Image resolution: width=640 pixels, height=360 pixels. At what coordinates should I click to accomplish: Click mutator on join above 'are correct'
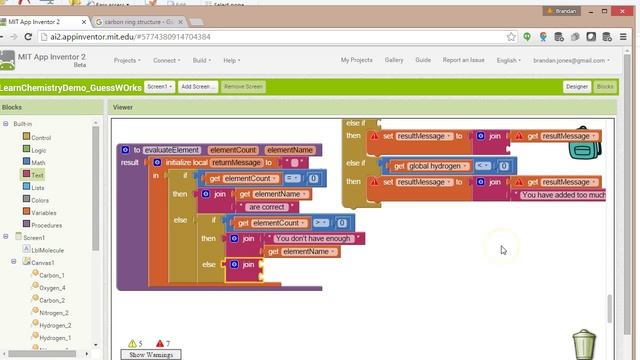pos(206,194)
